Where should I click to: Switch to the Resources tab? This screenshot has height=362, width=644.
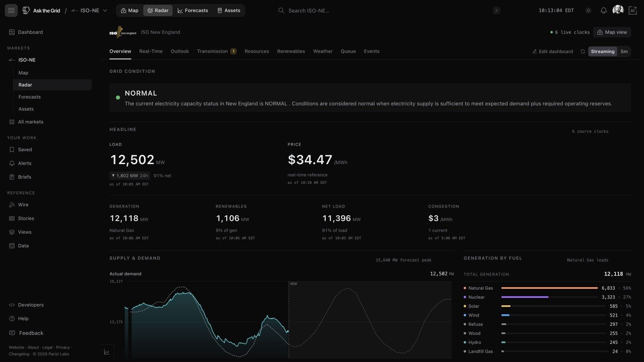click(257, 51)
